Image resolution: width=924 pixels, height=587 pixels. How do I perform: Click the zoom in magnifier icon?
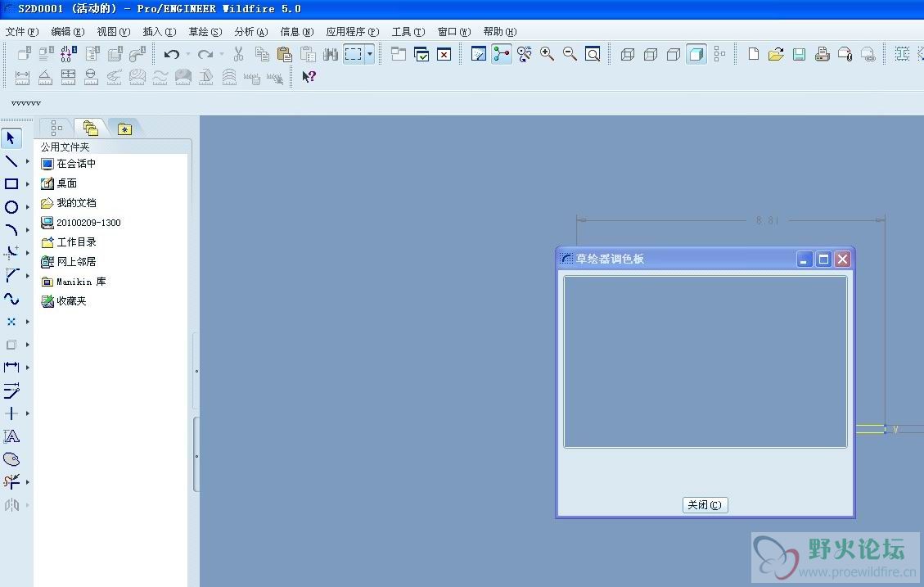547,54
